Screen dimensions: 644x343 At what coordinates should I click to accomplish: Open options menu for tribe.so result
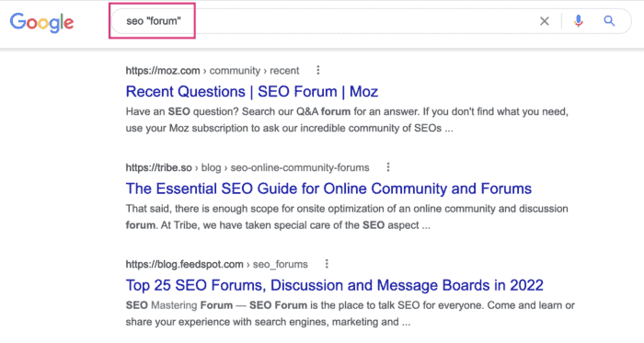pyautogui.click(x=387, y=167)
